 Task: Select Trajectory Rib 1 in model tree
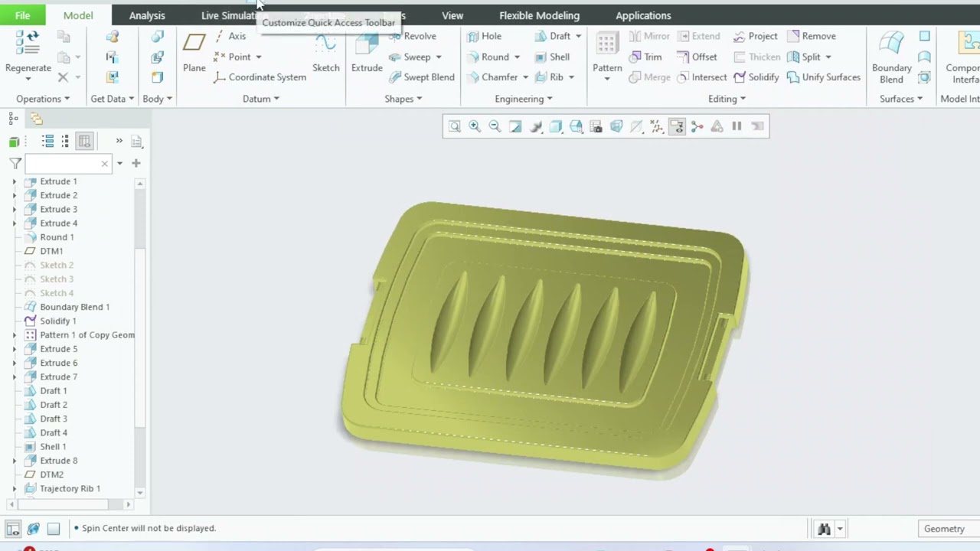pos(70,488)
